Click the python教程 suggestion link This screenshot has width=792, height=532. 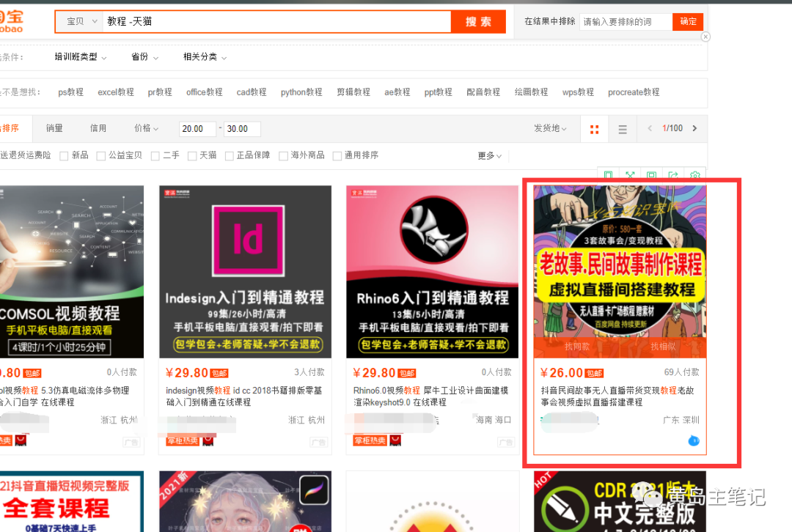pyautogui.click(x=301, y=92)
